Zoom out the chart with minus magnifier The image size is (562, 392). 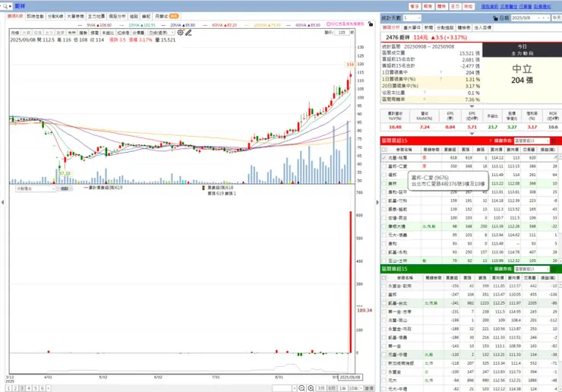302,388
